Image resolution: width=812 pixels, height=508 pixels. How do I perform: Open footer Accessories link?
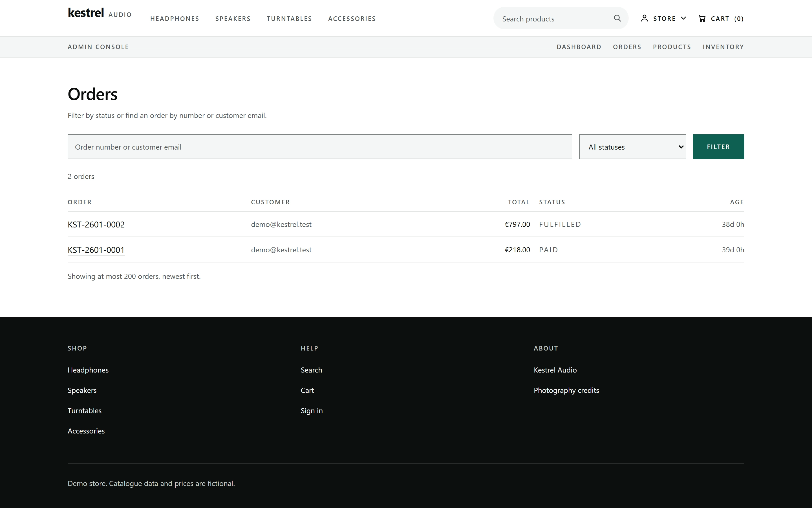(86, 431)
